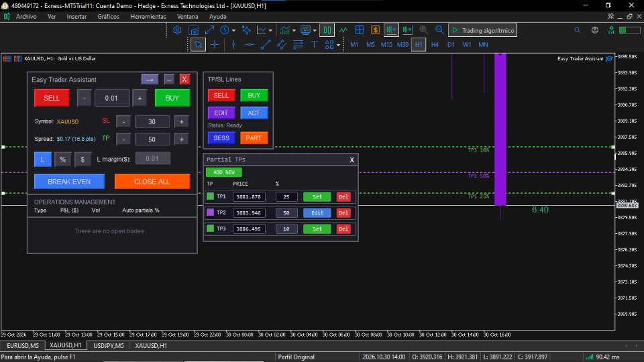This screenshot has height=362, width=644.
Task: Click TP3 green color swatch
Action: (x=210, y=228)
